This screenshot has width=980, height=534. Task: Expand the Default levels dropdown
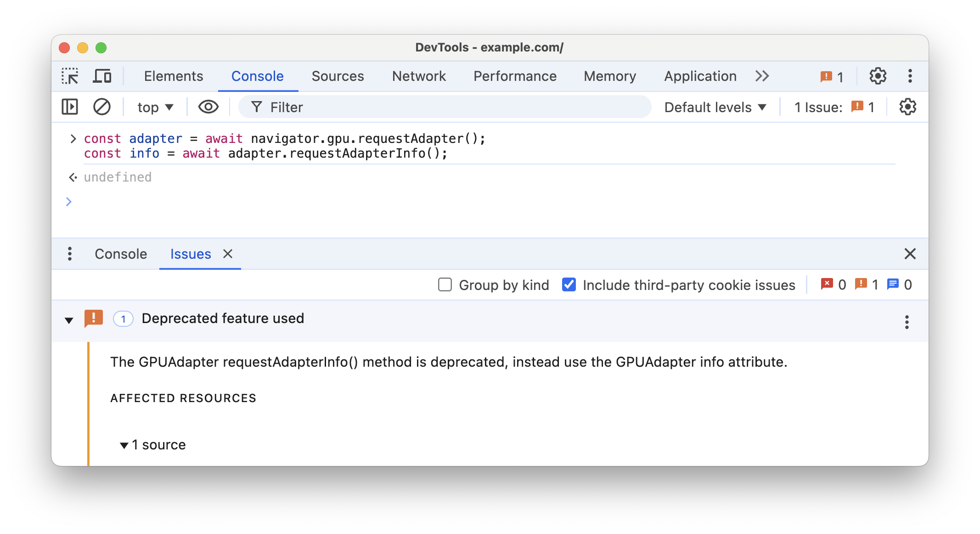tap(716, 107)
